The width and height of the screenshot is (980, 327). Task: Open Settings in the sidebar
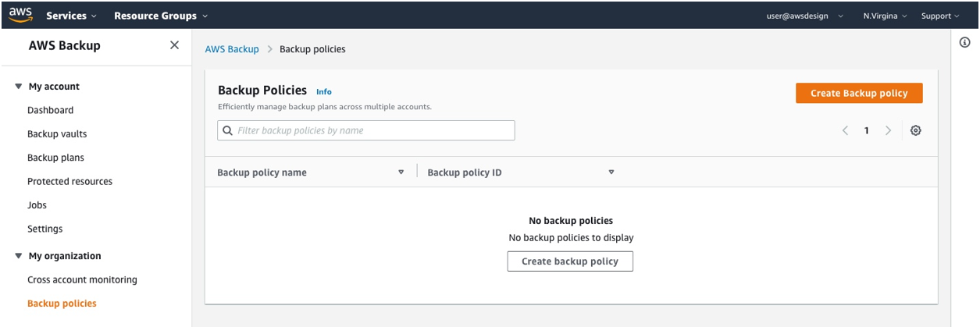click(45, 229)
